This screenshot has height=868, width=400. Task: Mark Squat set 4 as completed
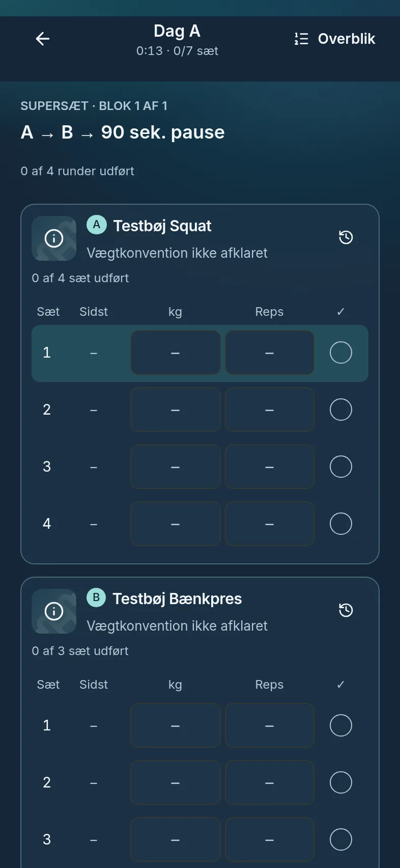point(341,524)
